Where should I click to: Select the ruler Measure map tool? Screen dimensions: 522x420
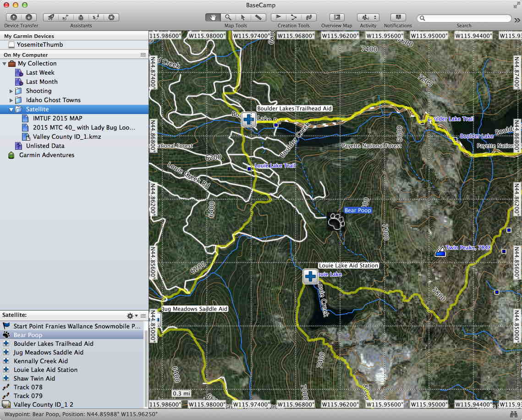[x=258, y=17]
